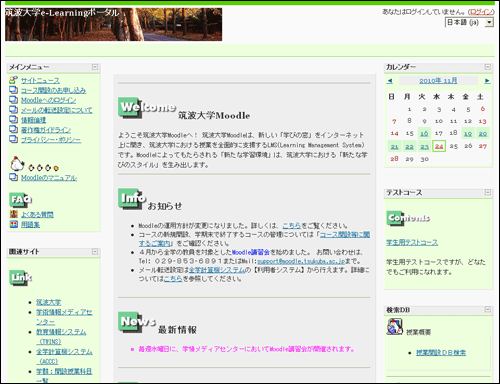Viewport: 500px width, 384px height.
Task: Open 全学計算機システム (ACCC) sidebar link
Action: pos(64,356)
